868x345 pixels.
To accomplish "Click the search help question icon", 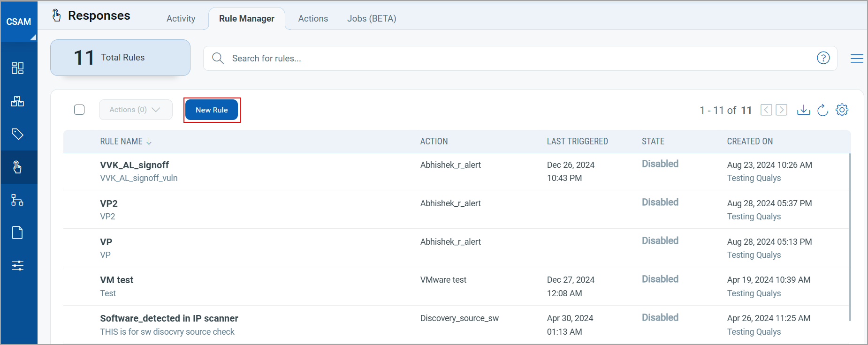I will [x=823, y=58].
